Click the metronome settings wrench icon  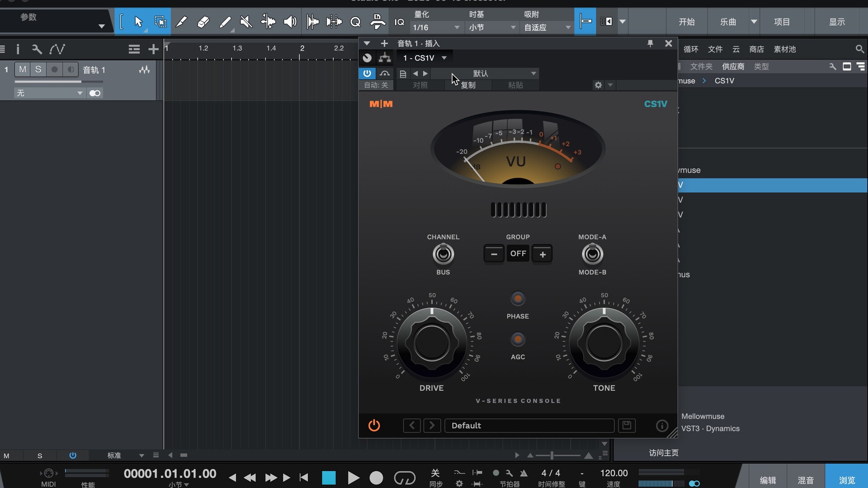pos(509,473)
